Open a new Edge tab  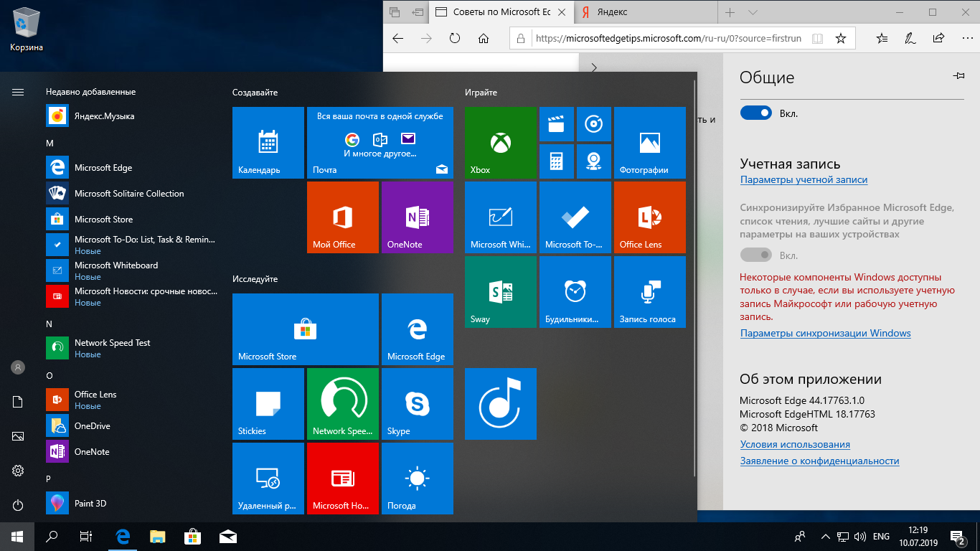(730, 12)
